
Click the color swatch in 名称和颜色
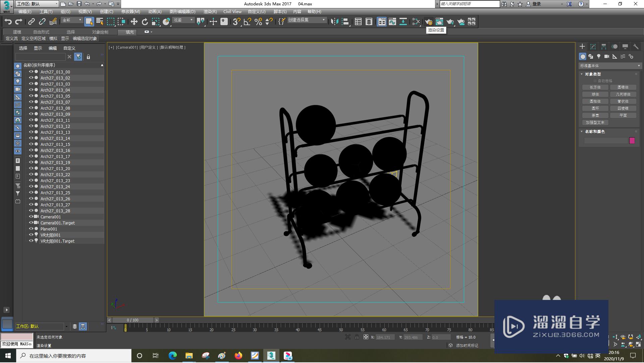633,141
